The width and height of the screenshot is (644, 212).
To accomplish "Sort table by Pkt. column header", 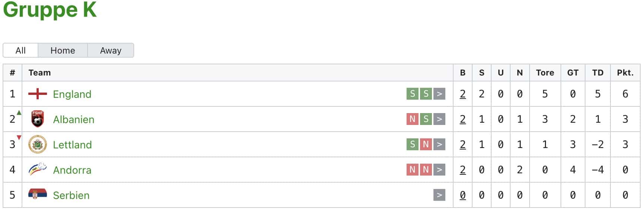I will 625,73.
